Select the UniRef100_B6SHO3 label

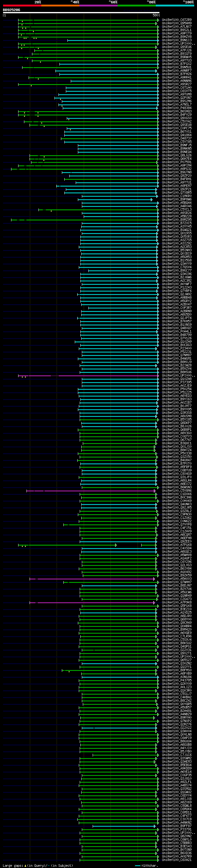pos(177,111)
